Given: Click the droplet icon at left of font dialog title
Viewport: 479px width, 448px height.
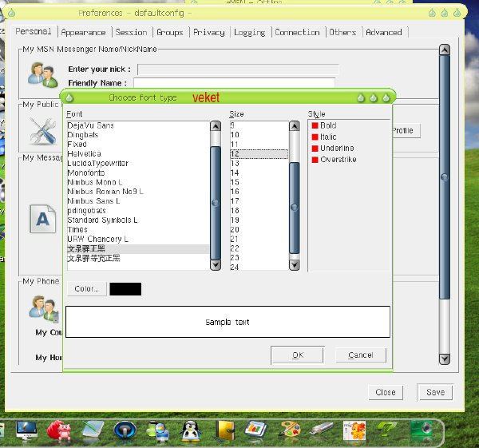Looking at the screenshot, I should click(69, 97).
